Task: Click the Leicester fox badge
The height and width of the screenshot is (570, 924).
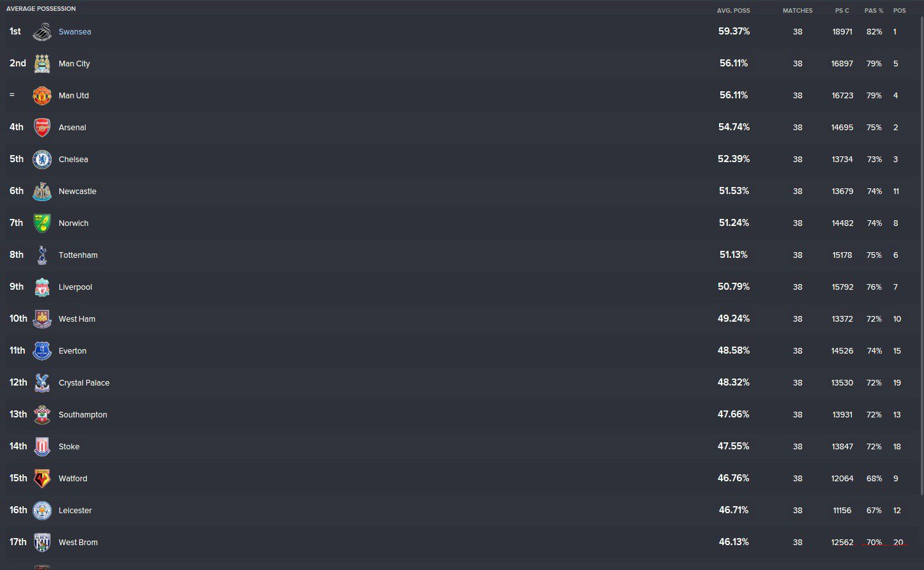Action: point(42,511)
